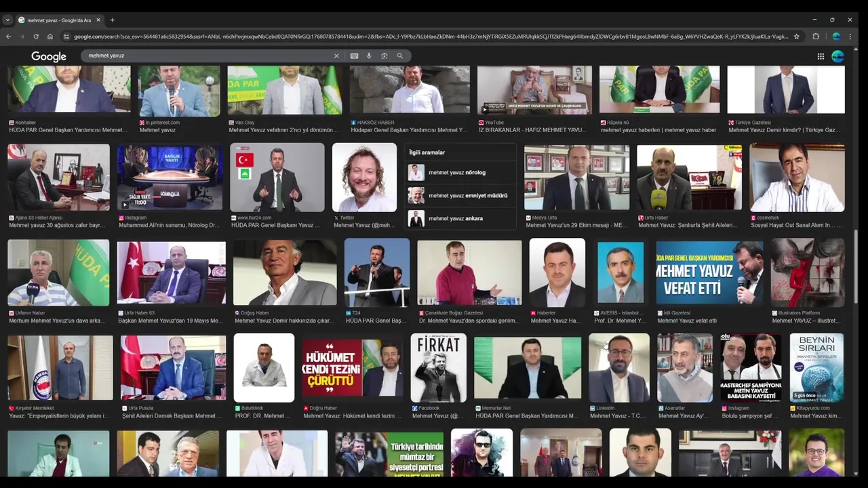Close the 'mehmet yavuz - Google'da Ara' tab

pos(98,20)
